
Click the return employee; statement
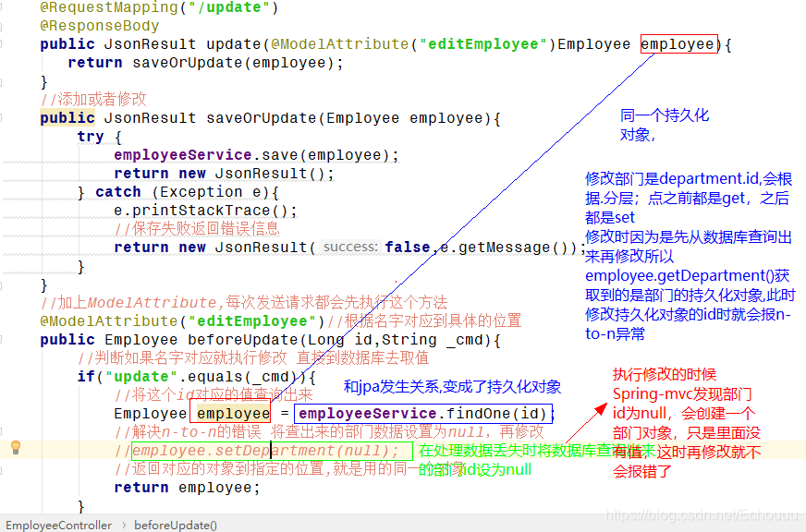click(x=187, y=488)
